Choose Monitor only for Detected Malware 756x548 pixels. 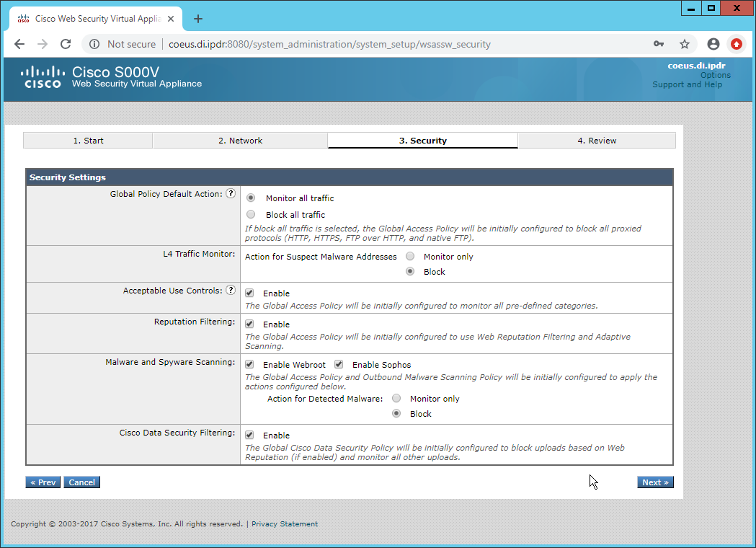click(x=396, y=398)
